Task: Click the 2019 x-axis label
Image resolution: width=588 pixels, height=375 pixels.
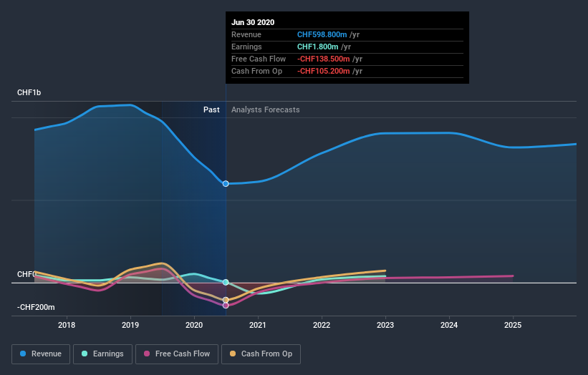Action: pos(130,325)
